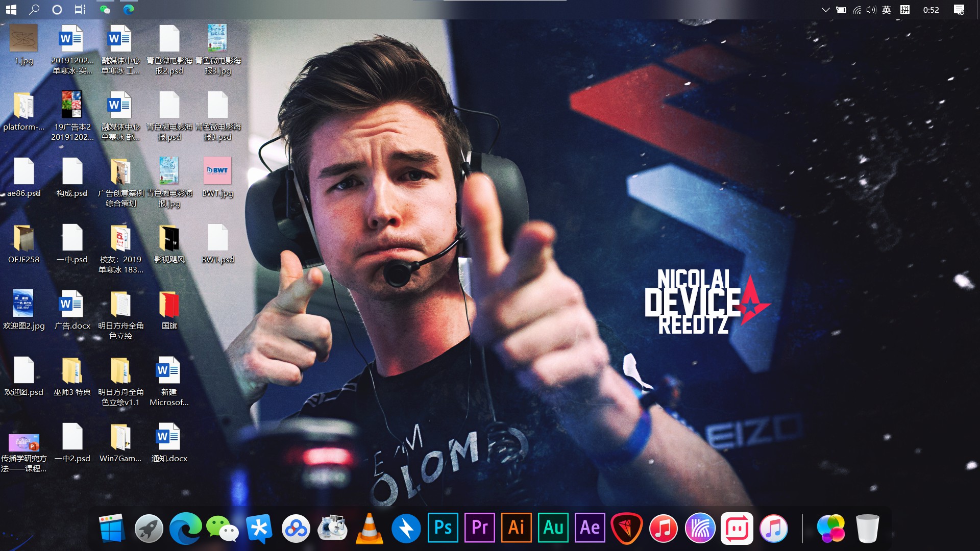Open the red ruby shield dock icon
The image size is (980, 551).
point(626,529)
